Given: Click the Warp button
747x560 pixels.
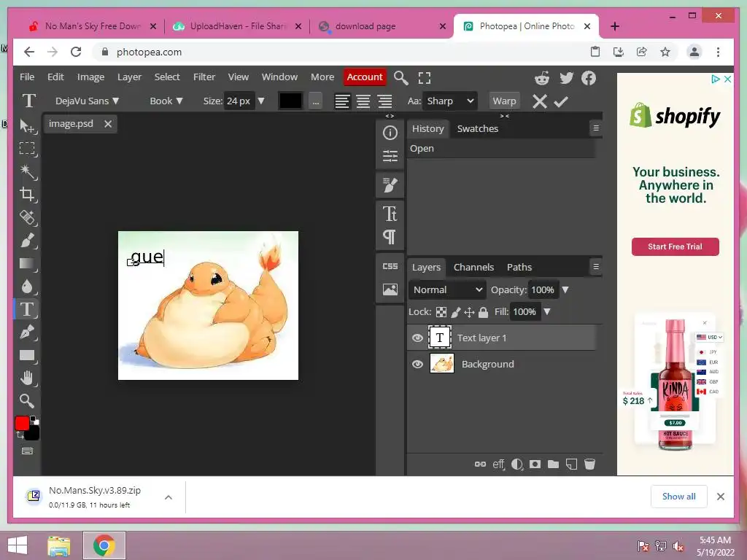Looking at the screenshot, I should (x=504, y=101).
